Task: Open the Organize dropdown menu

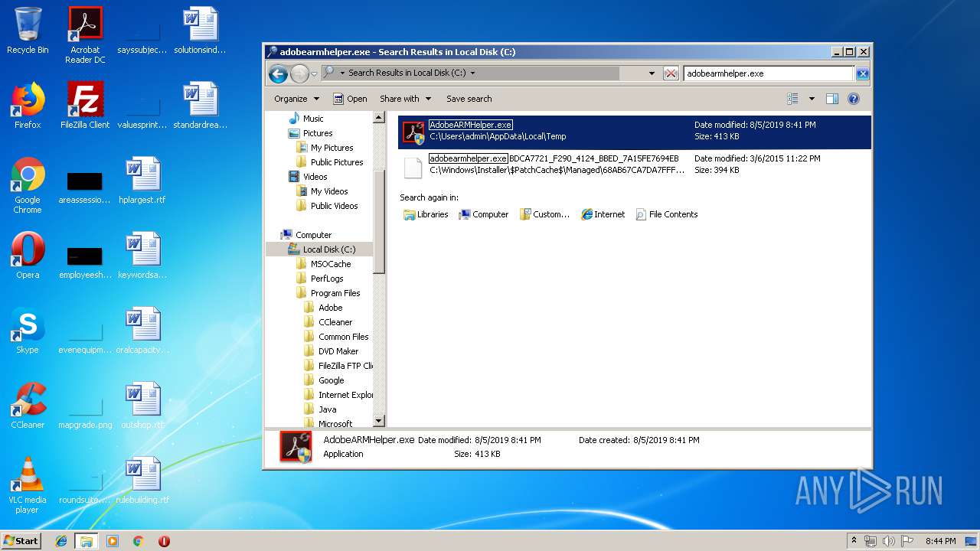Action: point(296,99)
